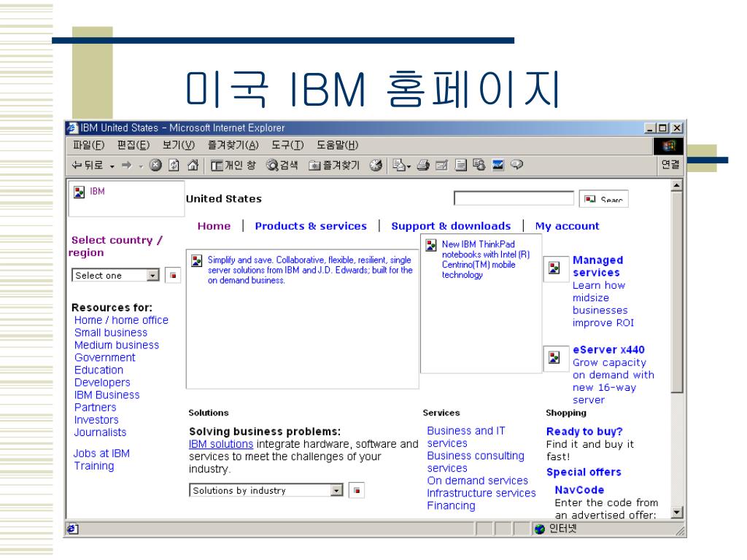The height and width of the screenshot is (560, 747).
Task: Refresh the page with the Refresh icon
Action: point(174,166)
